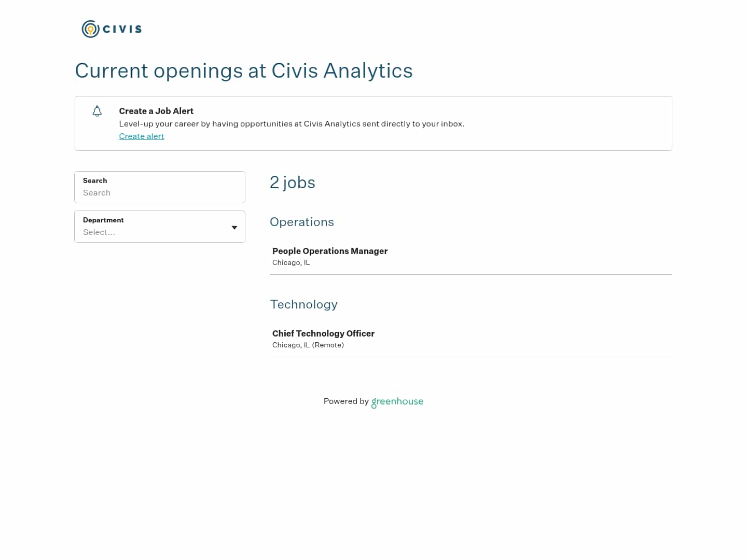Screen dimensions: 747x560
Task: Click the Civis logo at the top
Action: [x=111, y=29]
